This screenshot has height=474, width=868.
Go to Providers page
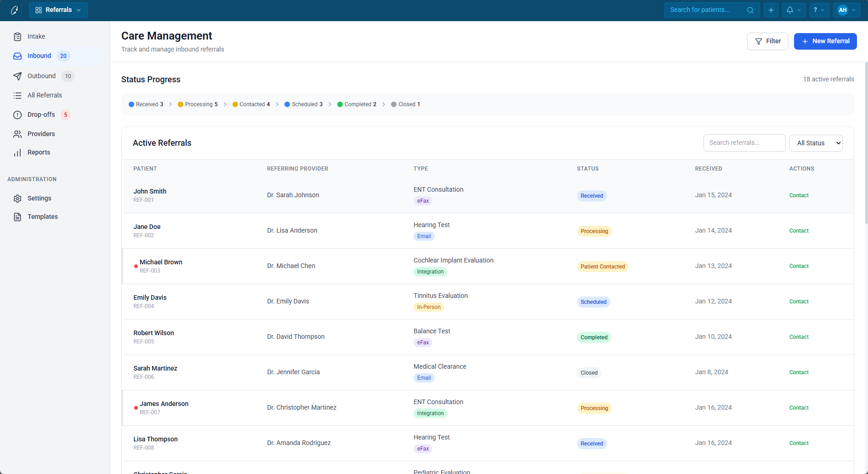click(55, 134)
